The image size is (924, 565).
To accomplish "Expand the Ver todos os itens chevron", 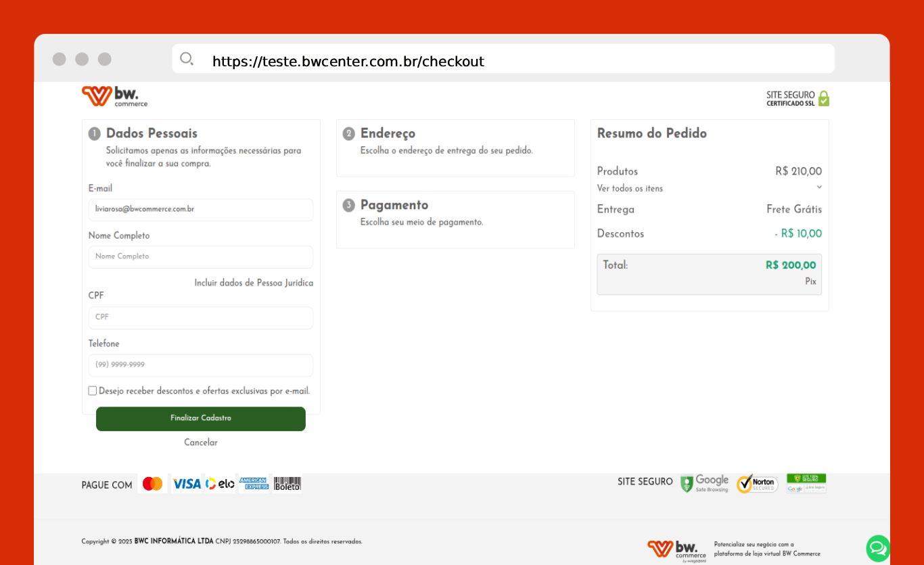I will pyautogui.click(x=819, y=187).
